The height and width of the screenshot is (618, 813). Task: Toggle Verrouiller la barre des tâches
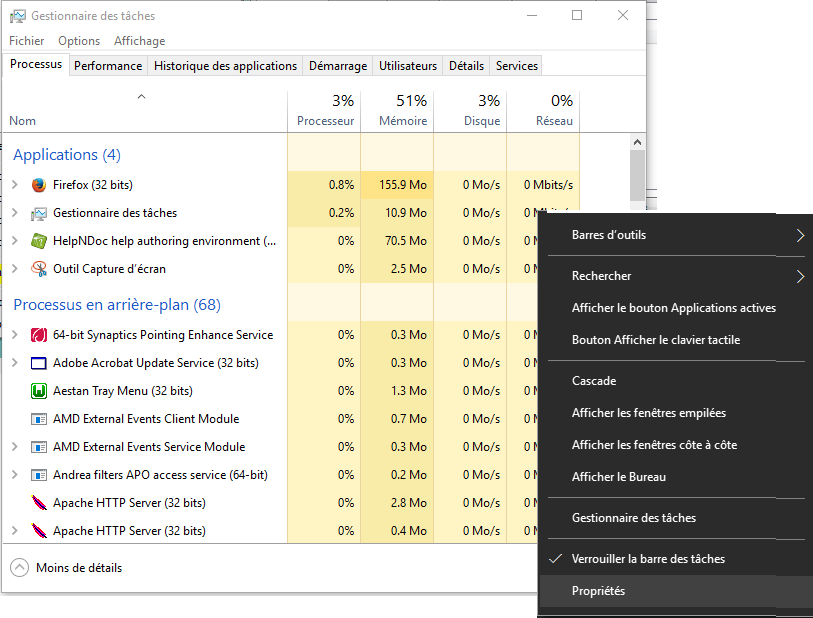648,559
